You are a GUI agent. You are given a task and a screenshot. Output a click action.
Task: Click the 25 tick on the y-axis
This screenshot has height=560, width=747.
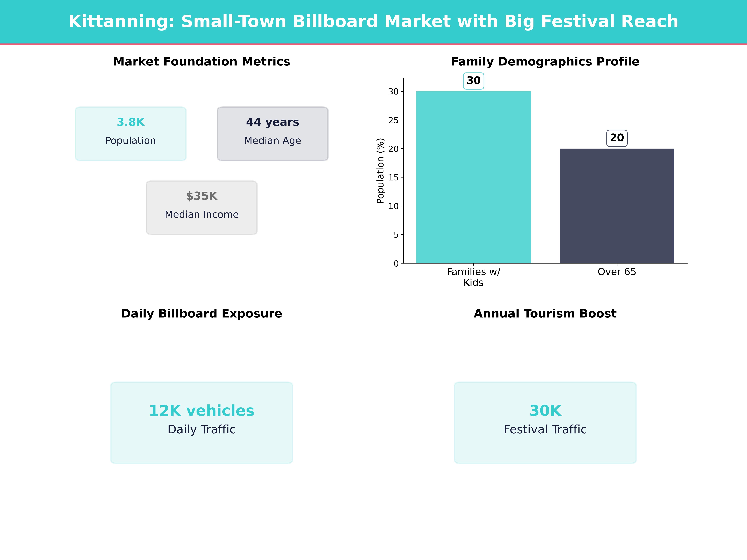click(393, 120)
